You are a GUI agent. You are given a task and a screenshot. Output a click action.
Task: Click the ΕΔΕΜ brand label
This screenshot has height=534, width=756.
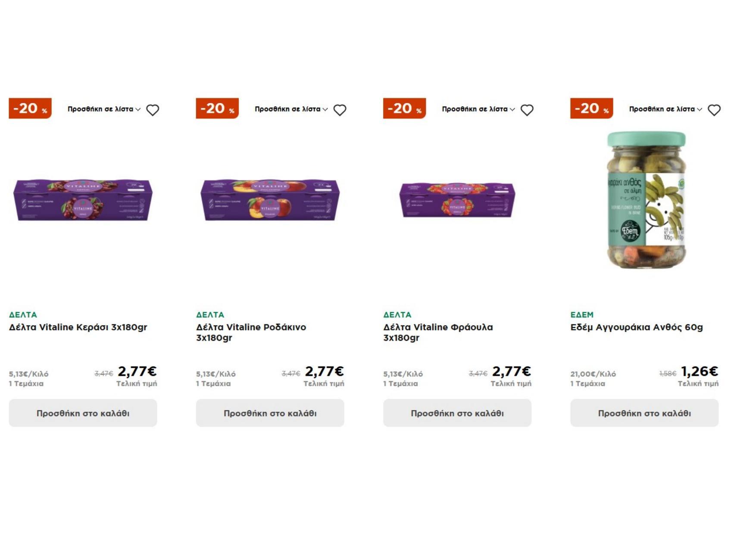tap(582, 315)
